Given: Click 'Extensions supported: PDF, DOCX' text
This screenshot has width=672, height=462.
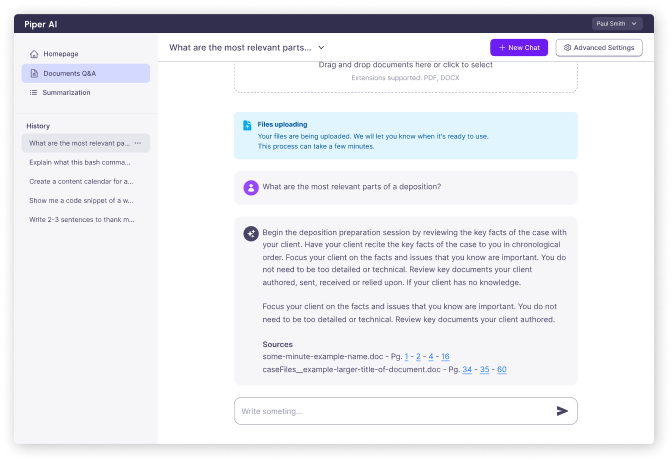Looking at the screenshot, I should point(405,78).
